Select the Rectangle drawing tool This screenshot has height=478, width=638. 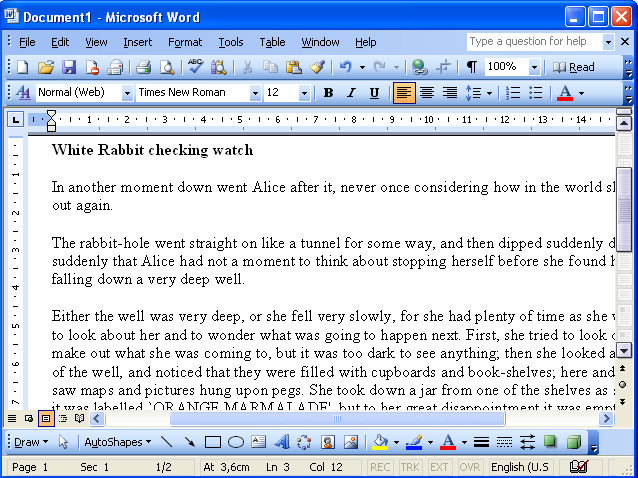pos(212,442)
